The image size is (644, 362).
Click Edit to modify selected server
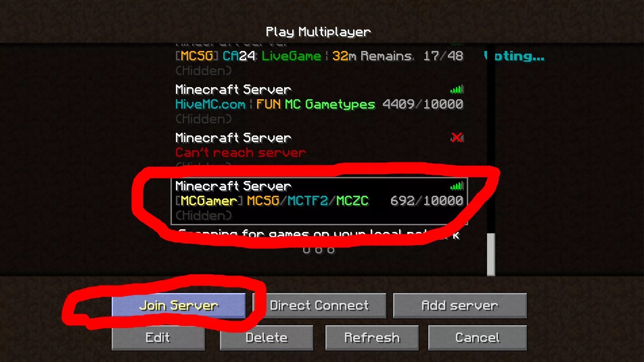[x=157, y=337]
